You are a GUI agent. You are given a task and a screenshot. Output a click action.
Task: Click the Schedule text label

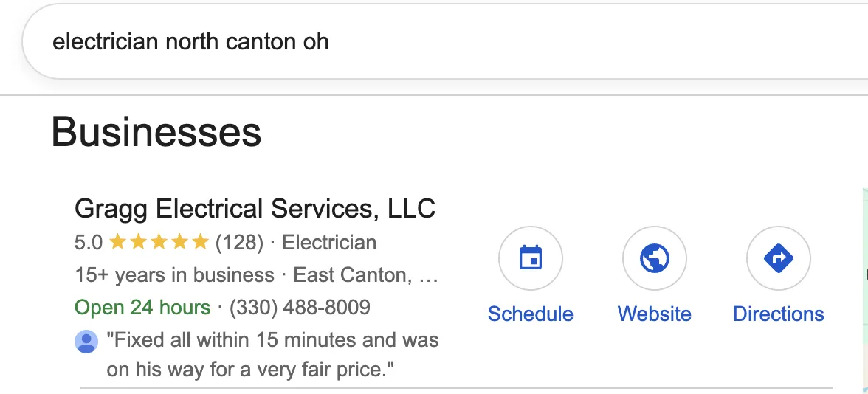(530, 314)
